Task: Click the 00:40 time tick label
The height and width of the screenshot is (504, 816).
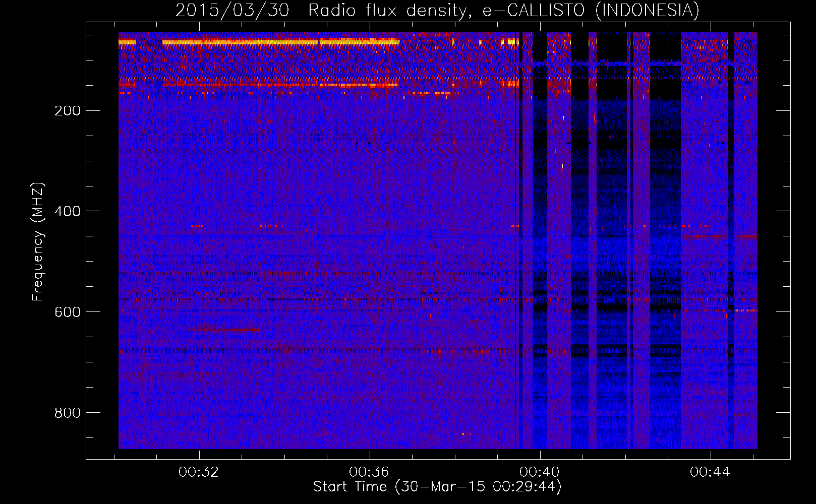Action: pyautogui.click(x=540, y=472)
